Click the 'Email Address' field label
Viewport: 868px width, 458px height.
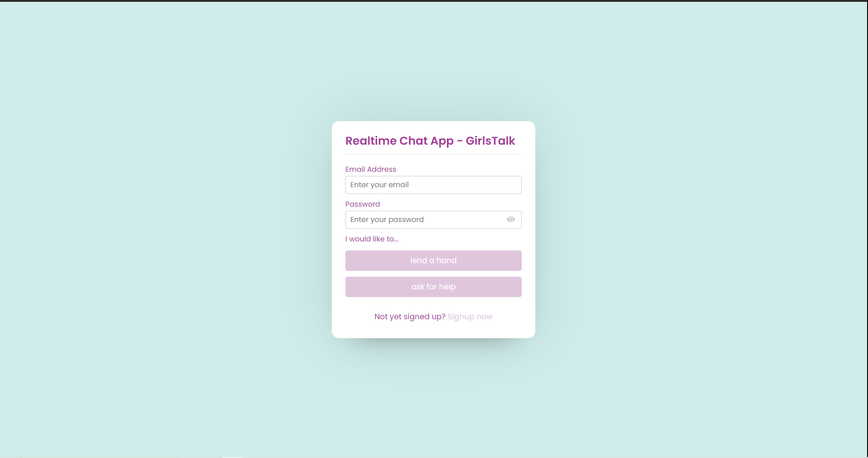[371, 169]
